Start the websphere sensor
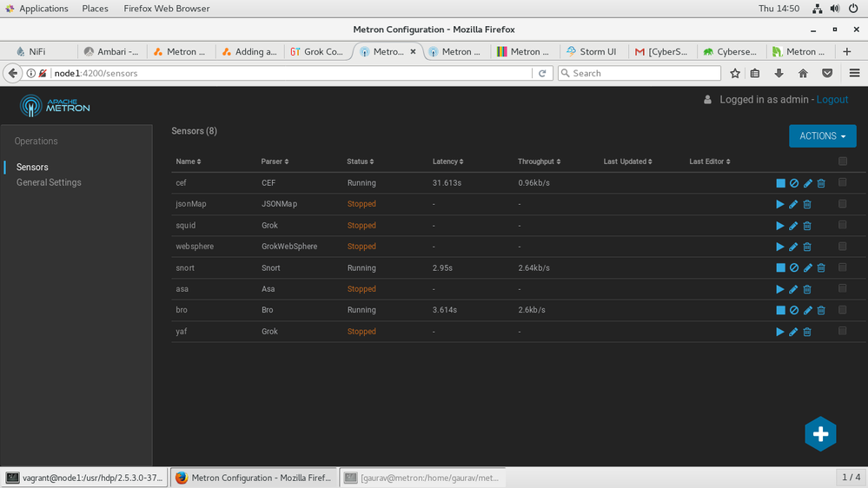This screenshot has height=488, width=868. tap(780, 247)
